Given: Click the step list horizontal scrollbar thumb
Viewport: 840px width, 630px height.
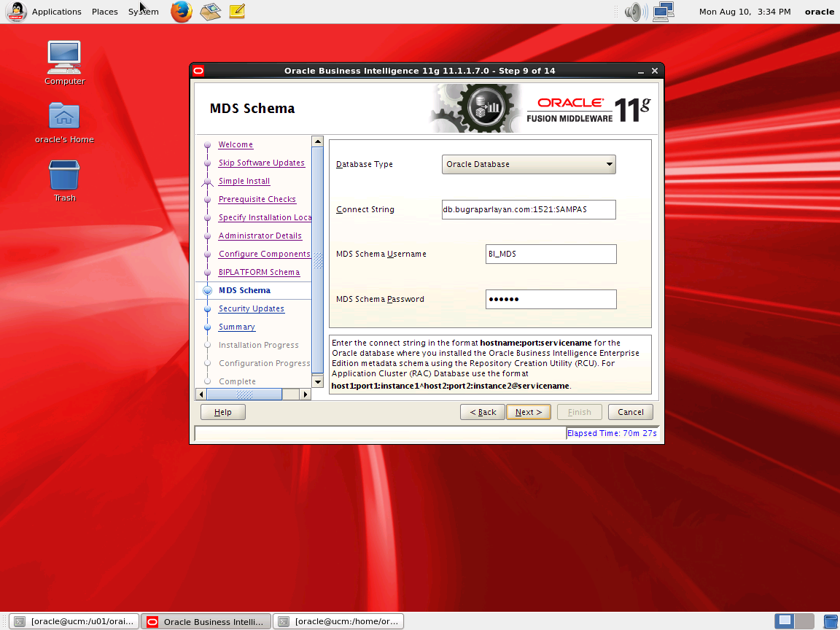Looking at the screenshot, I should [x=244, y=394].
